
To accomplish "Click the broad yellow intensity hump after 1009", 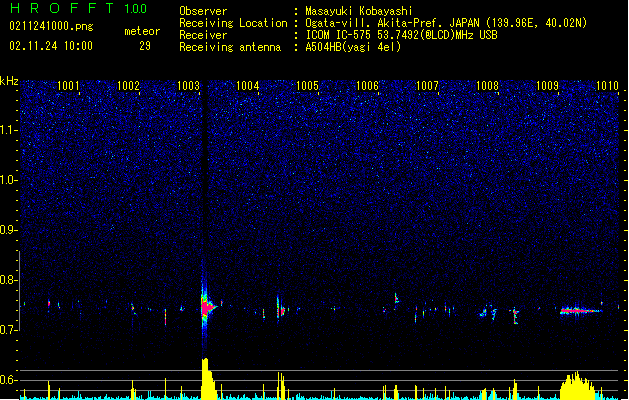I will click(577, 386).
